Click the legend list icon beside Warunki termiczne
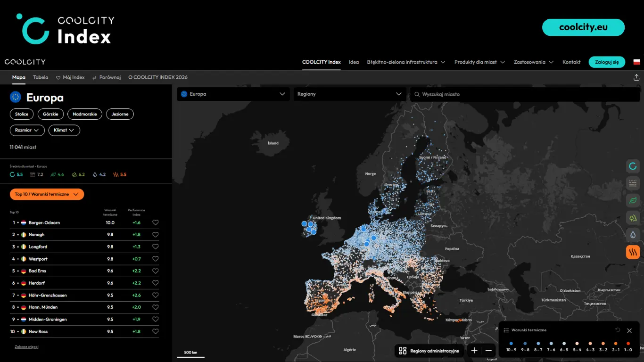644x362 pixels. (x=506, y=330)
